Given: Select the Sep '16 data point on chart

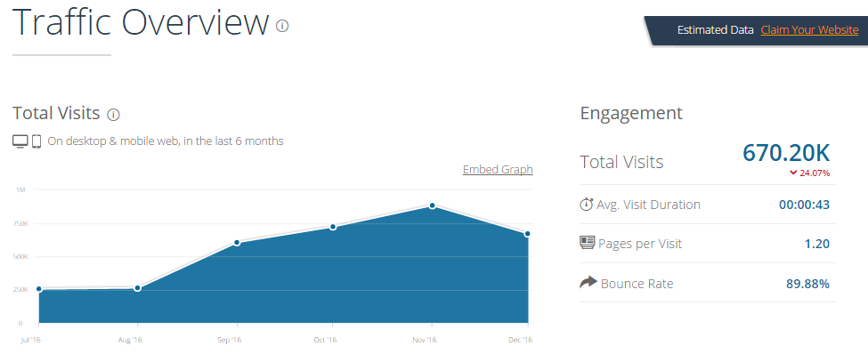Looking at the screenshot, I should point(237,243).
